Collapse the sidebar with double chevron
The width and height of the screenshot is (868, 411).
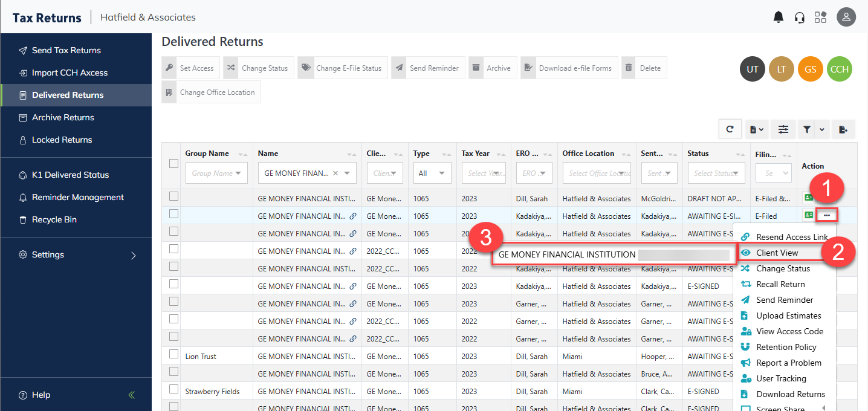[x=132, y=395]
